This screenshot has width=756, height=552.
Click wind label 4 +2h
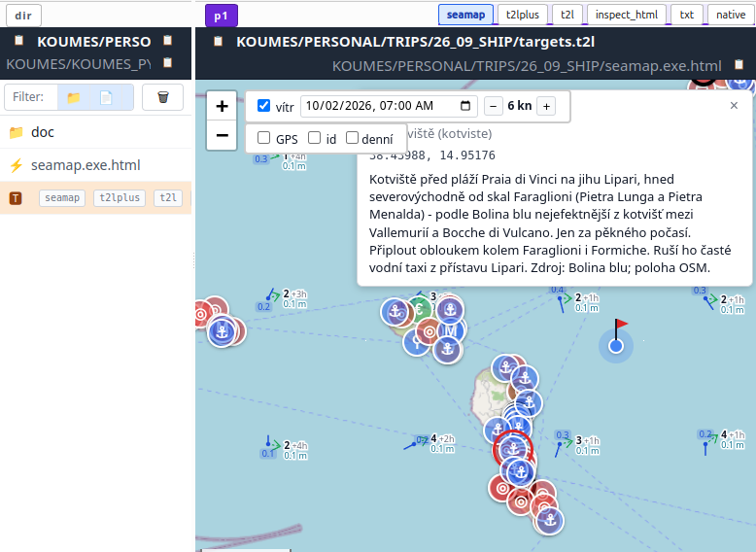click(442, 438)
